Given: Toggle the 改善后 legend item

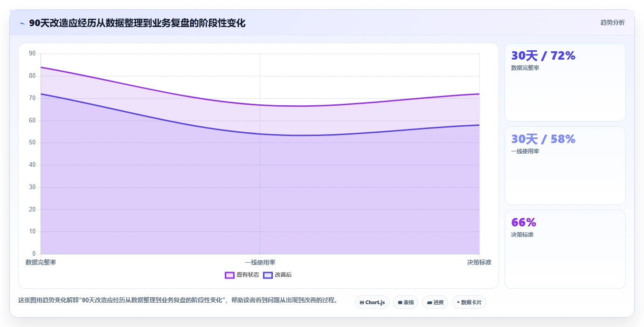Looking at the screenshot, I should 277,275.
